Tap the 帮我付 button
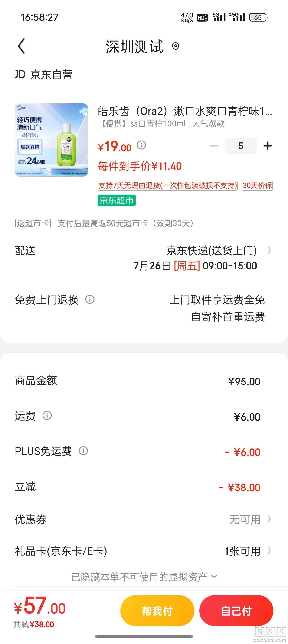The height and width of the screenshot is (644, 288). point(157,611)
